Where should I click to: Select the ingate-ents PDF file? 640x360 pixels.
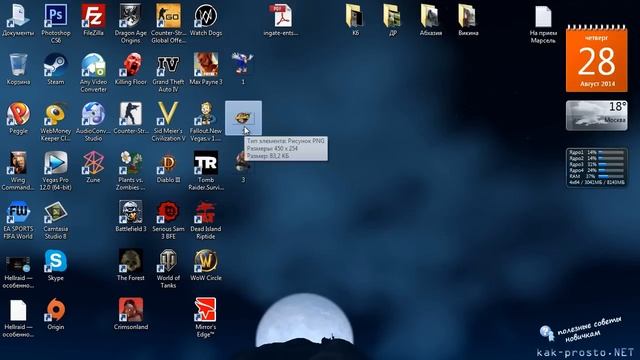tap(281, 16)
